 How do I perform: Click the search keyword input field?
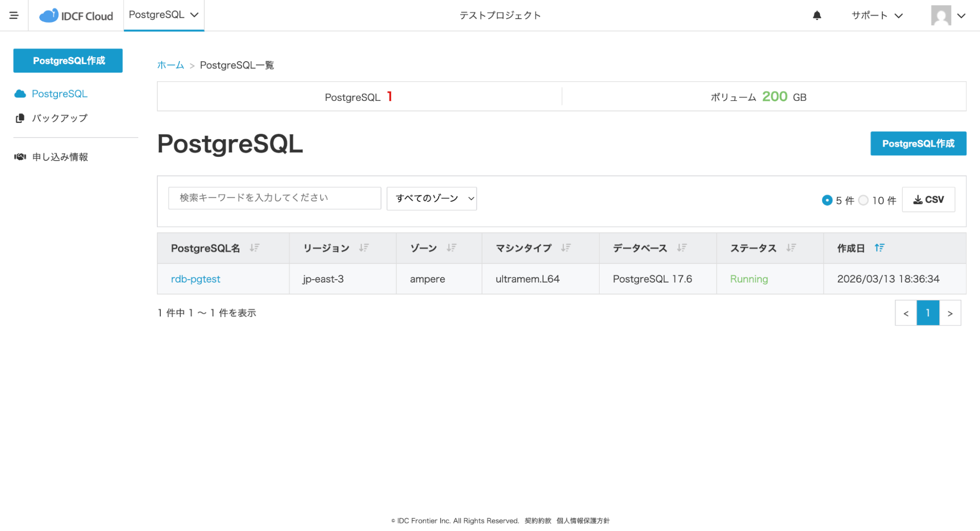tap(274, 198)
